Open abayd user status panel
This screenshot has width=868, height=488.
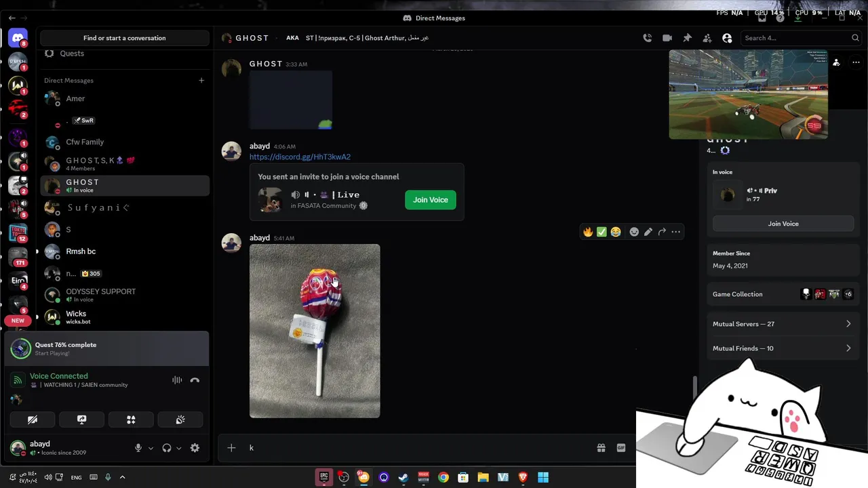click(x=68, y=448)
